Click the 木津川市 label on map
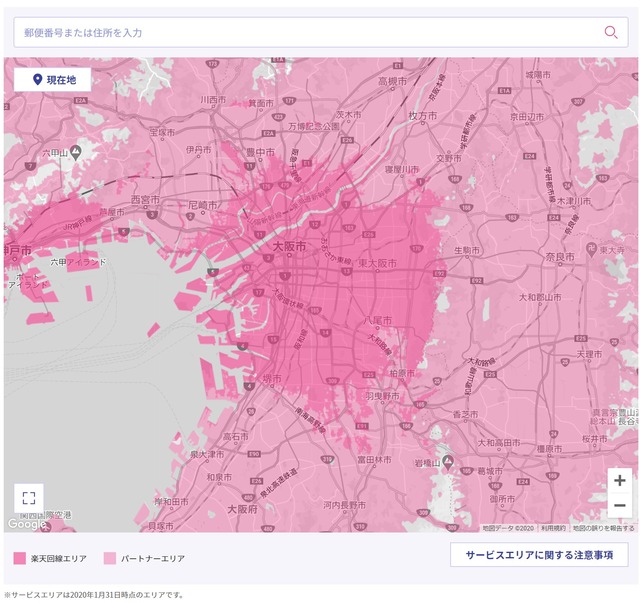640x603 pixels. [573, 201]
